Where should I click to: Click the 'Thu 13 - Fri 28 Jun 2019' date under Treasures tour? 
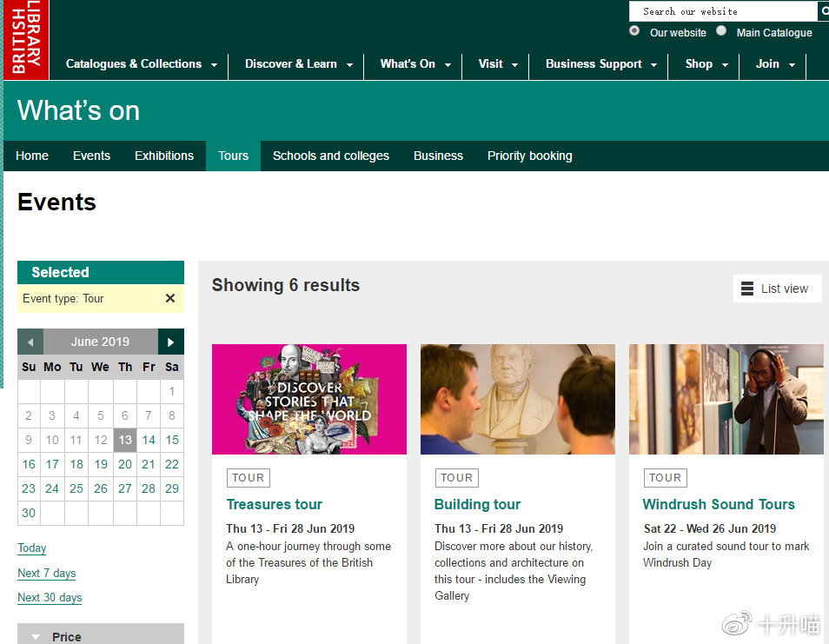290,528
